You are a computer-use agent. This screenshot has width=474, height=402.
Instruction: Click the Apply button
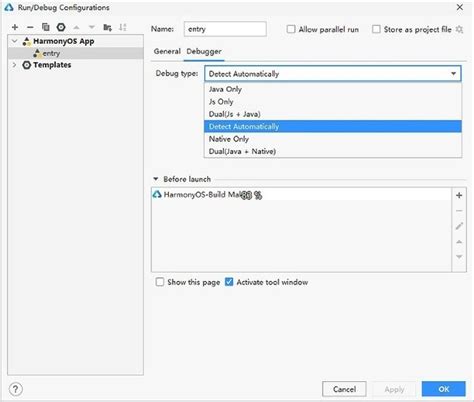point(394,389)
